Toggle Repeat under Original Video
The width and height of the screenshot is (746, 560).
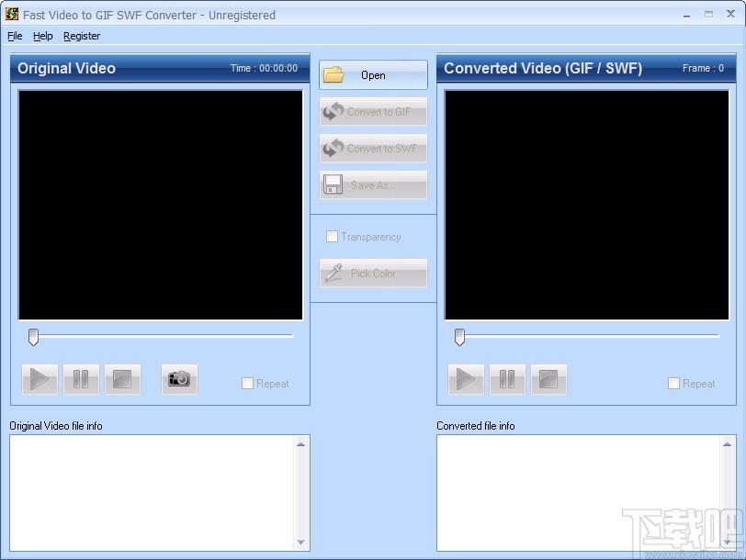click(x=247, y=383)
